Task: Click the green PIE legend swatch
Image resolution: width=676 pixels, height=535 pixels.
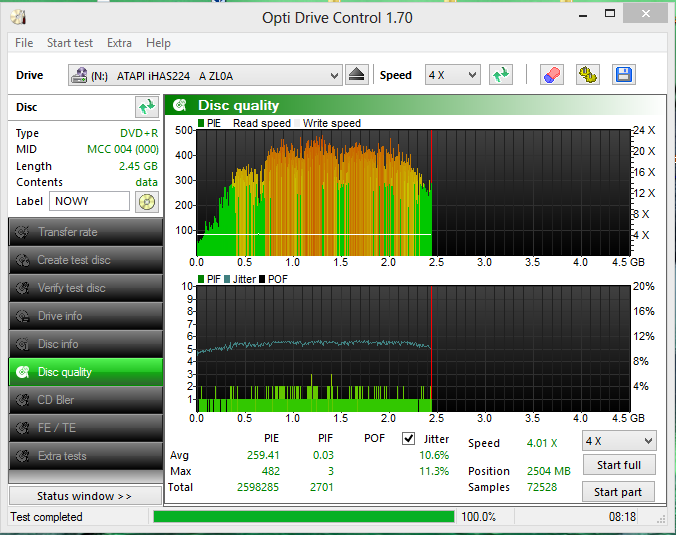Action: coord(201,123)
